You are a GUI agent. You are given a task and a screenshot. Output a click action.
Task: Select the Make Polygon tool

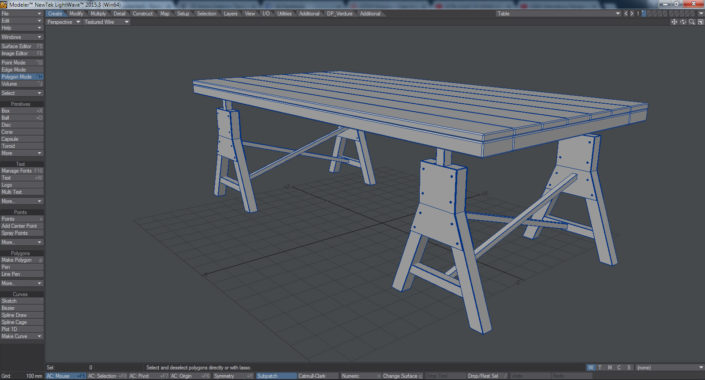tap(22, 260)
